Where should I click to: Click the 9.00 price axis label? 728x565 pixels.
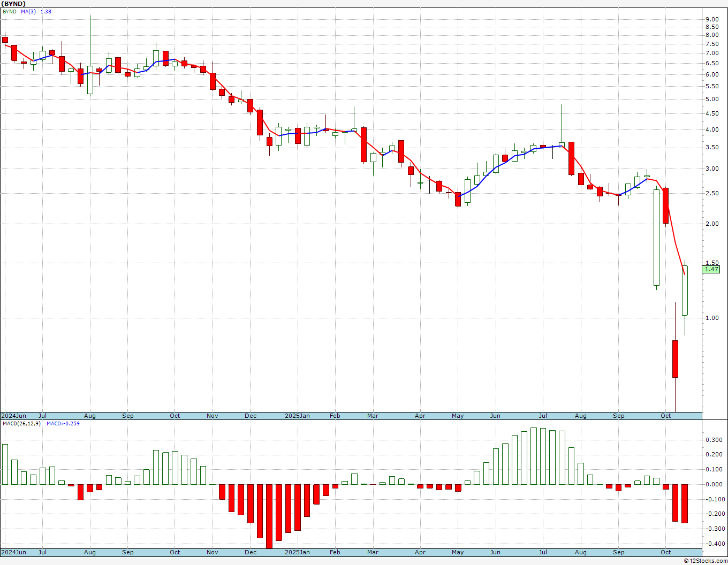[712, 19]
